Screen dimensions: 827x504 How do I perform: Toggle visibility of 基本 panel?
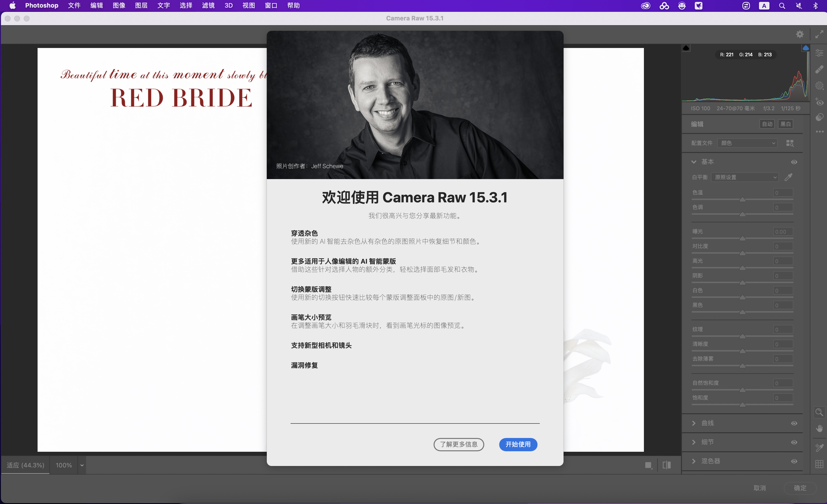794,162
